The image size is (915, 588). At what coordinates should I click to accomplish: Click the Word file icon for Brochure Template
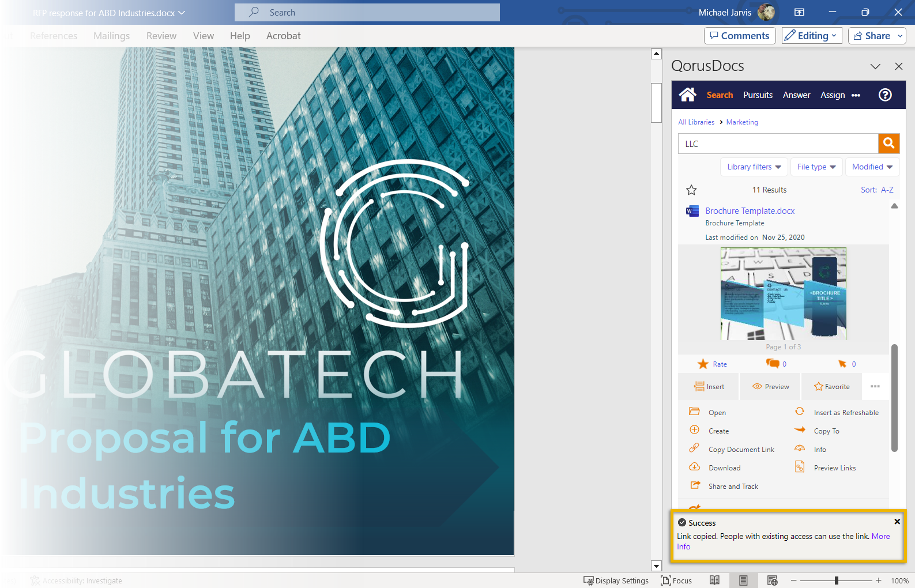tap(692, 211)
